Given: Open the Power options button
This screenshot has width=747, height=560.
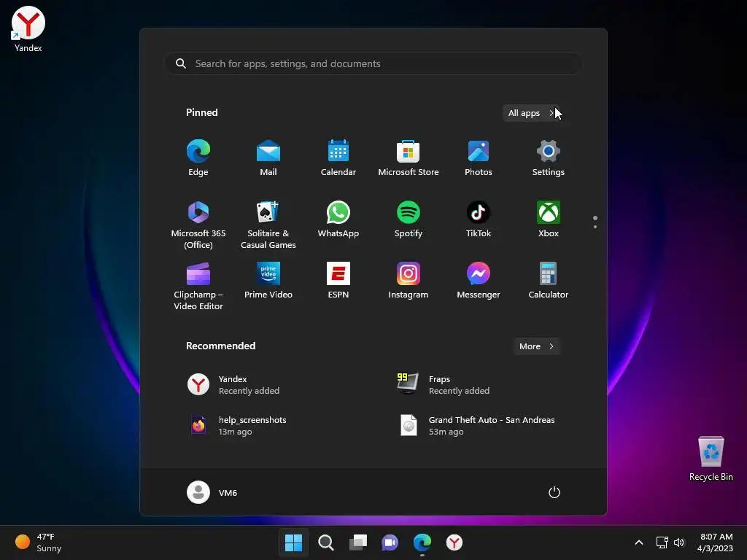Looking at the screenshot, I should click(554, 492).
